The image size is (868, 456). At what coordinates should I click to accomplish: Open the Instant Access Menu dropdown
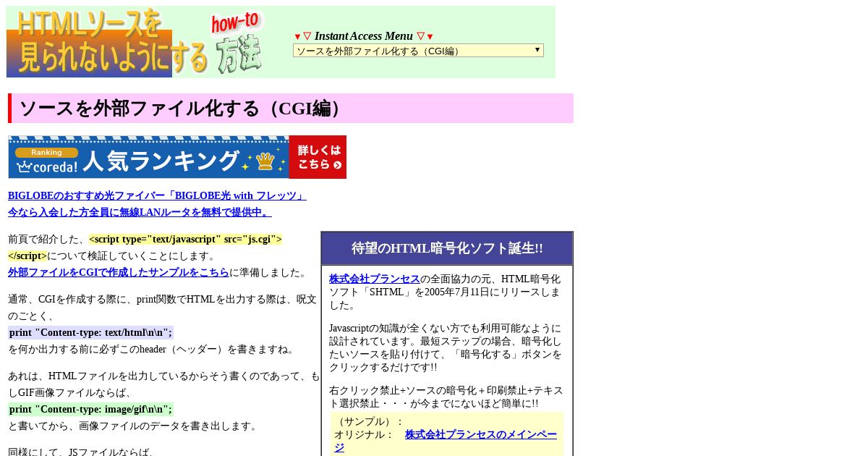418,51
